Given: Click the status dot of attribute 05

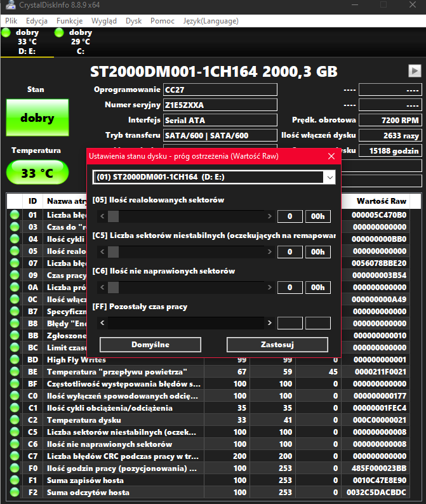Looking at the screenshot, I should pyautogui.click(x=15, y=251).
